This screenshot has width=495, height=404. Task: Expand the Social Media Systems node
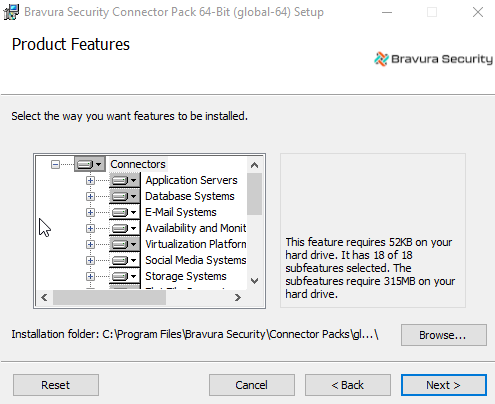(90, 260)
